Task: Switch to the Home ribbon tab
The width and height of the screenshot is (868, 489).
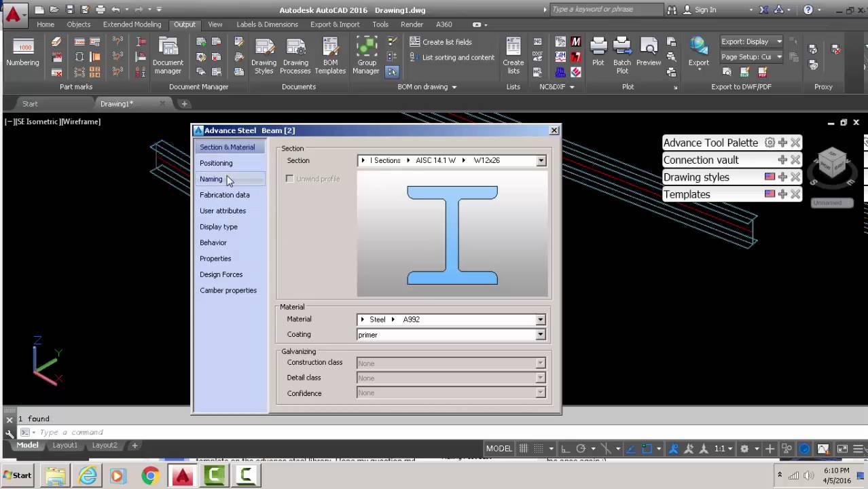Action: (x=46, y=24)
